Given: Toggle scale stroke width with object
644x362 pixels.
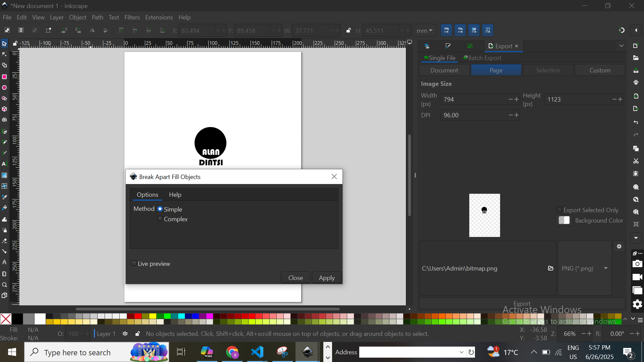Looking at the screenshot, I should (446, 30).
